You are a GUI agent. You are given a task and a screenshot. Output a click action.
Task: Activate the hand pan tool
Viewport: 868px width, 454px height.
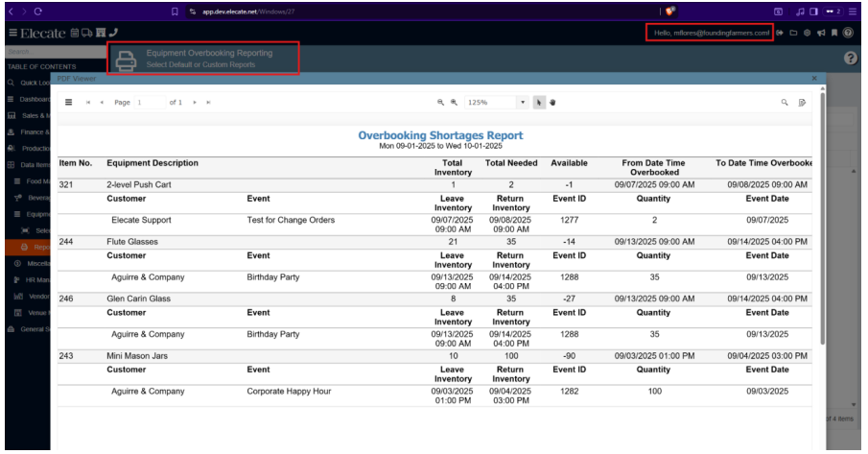click(554, 102)
